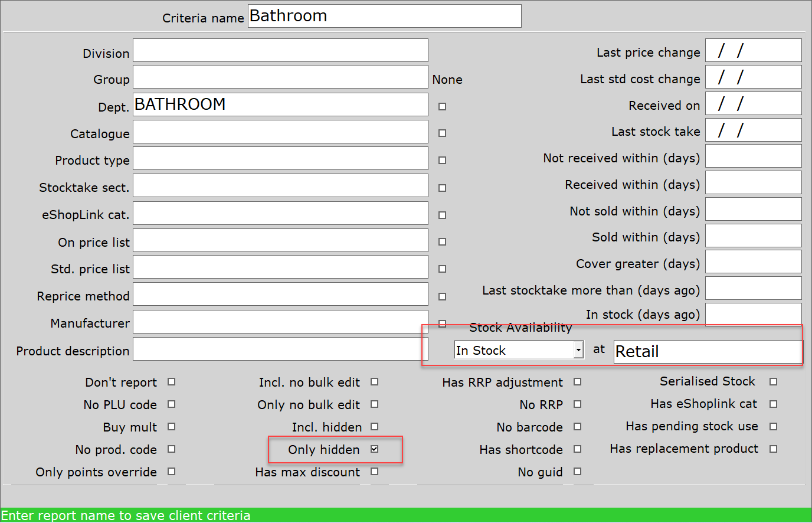This screenshot has height=523, width=812.
Task: Toggle the No barcode checkbox
Action: (577, 427)
